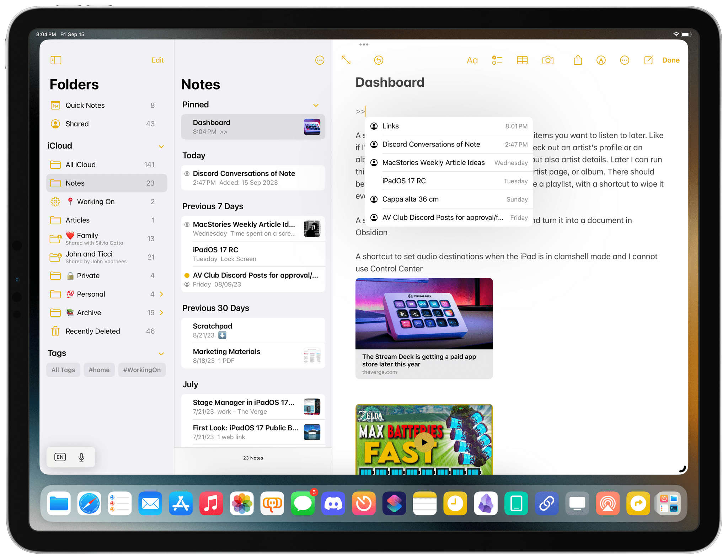
Task: Open the John and Ticci folder
Action: (107, 257)
